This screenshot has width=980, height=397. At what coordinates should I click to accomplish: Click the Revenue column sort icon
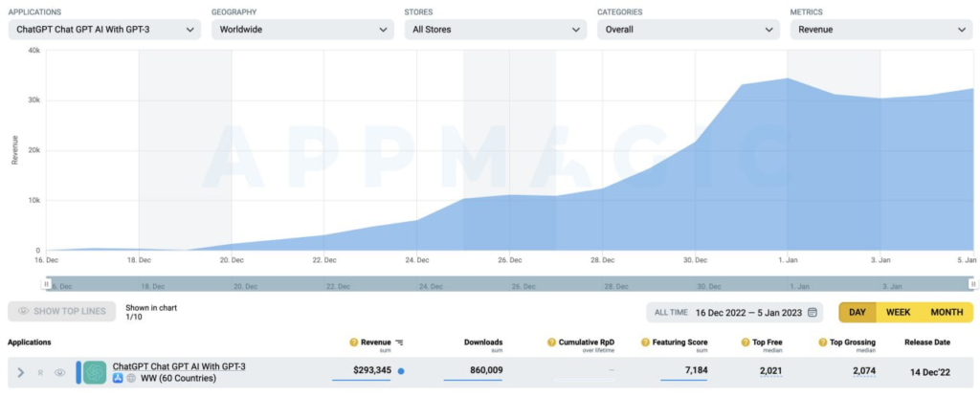[399, 342]
